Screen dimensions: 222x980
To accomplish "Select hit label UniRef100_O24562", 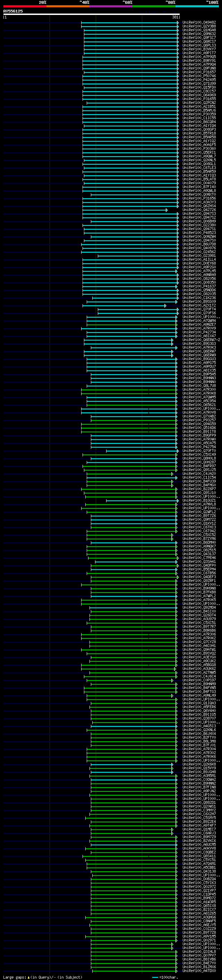I will click(199, 252).
